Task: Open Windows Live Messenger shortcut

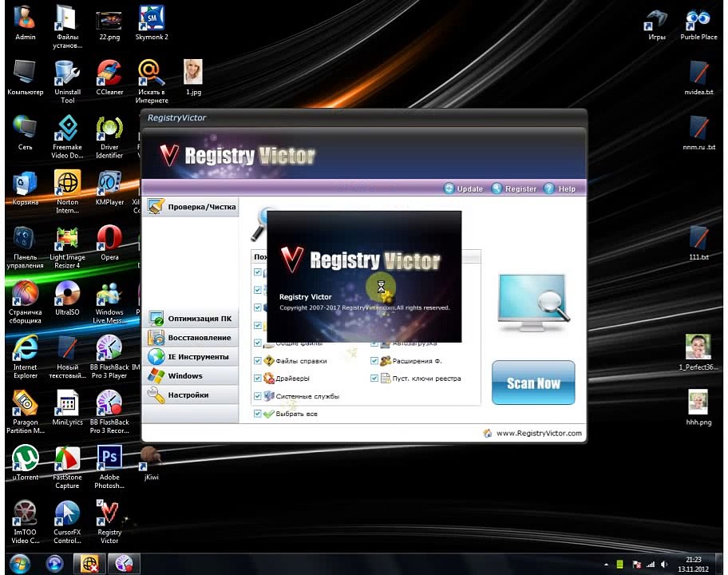Action: tap(109, 302)
